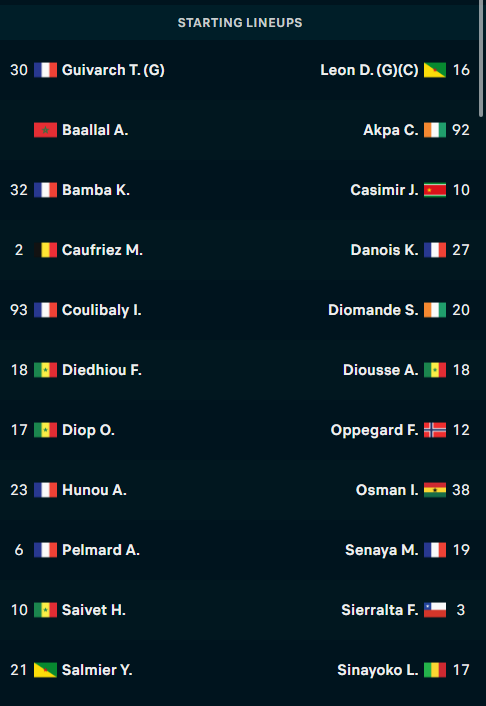Click the French flag next to Guivarch T.
Screen dimensions: 486x706
[45, 70]
